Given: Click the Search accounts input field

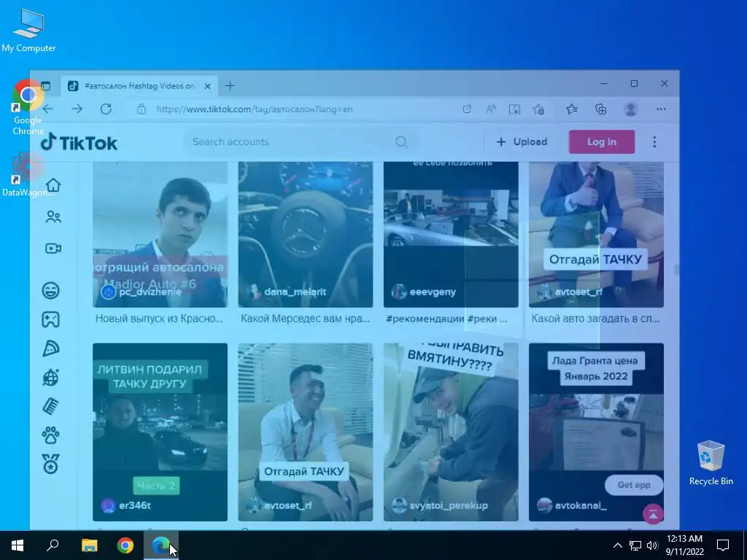Looking at the screenshot, I should coord(292,142).
